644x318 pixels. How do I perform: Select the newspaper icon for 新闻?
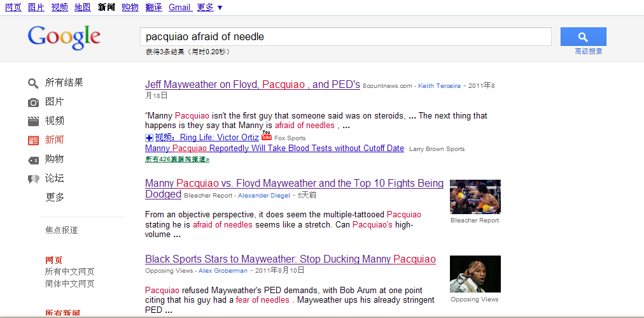click(33, 140)
